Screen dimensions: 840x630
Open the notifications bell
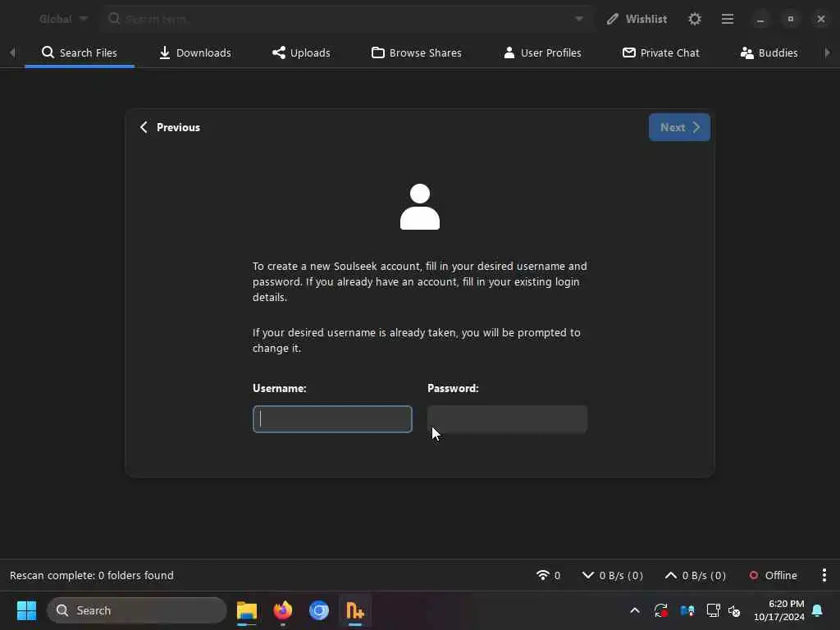click(818, 610)
